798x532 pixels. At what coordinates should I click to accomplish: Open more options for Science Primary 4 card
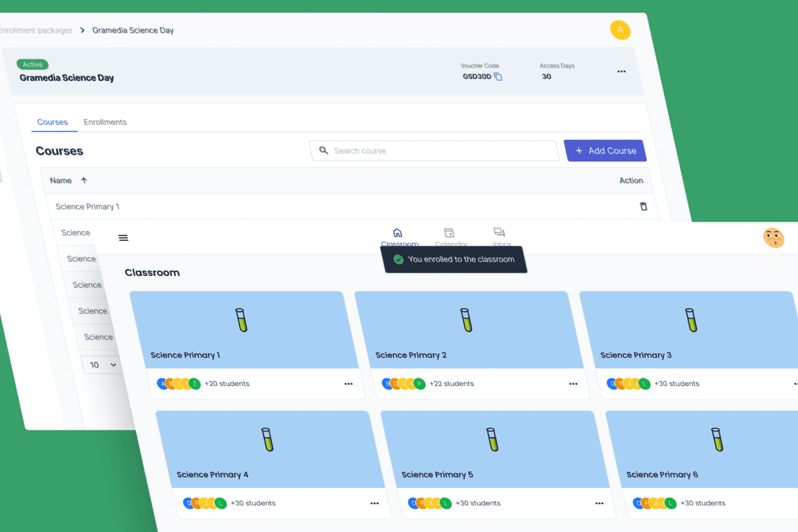[x=374, y=503]
